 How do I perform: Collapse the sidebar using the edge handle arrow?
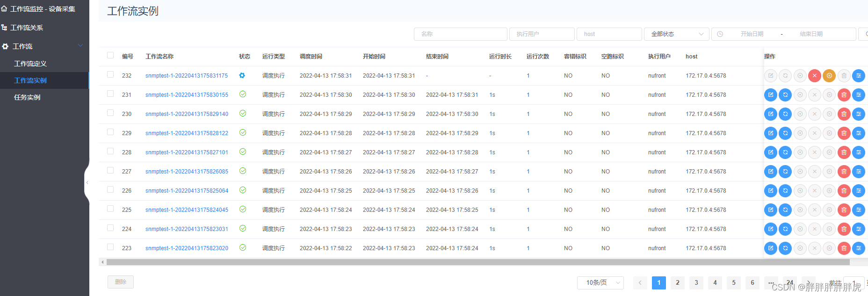[x=87, y=183]
